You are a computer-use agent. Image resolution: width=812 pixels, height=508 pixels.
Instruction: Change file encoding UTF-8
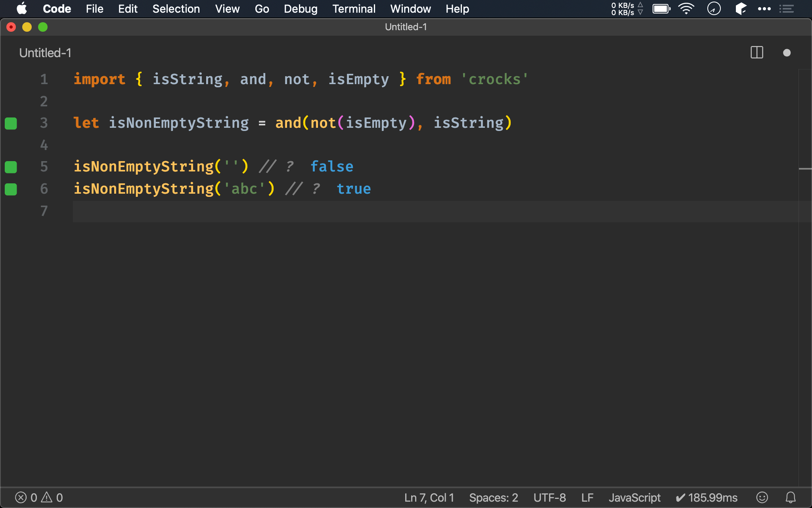[550, 498]
